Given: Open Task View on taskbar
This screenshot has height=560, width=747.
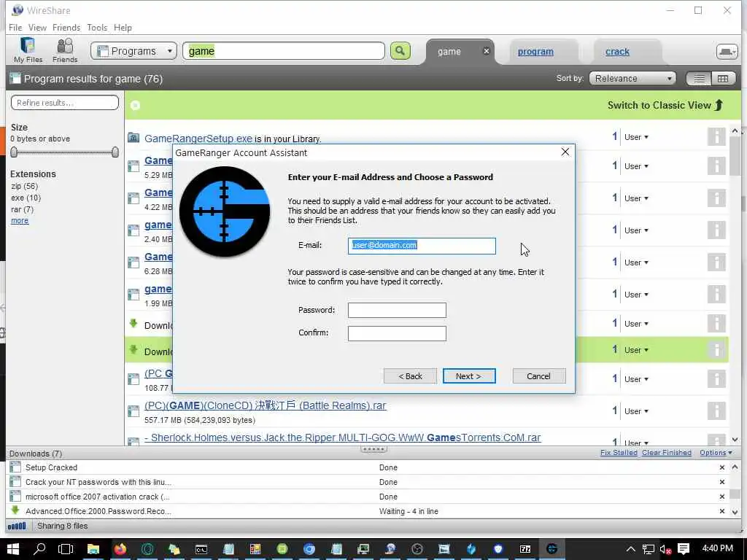Looking at the screenshot, I should [66, 549].
